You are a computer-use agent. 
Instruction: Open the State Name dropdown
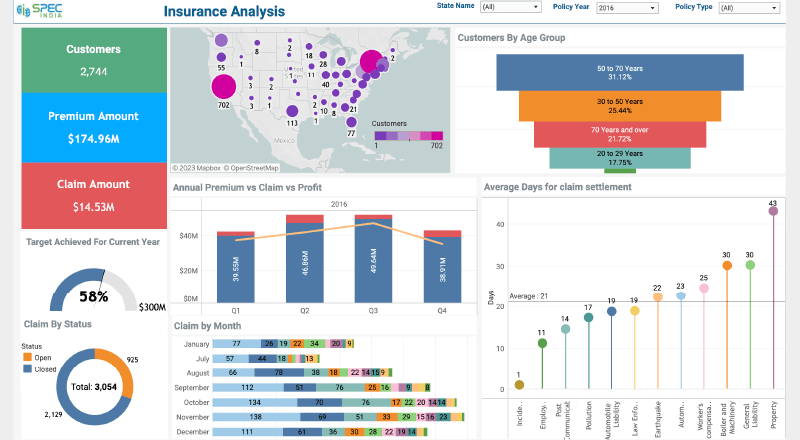click(510, 7)
